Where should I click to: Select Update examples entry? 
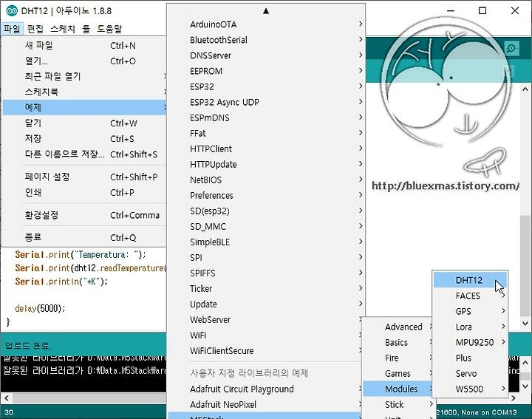coord(266,304)
